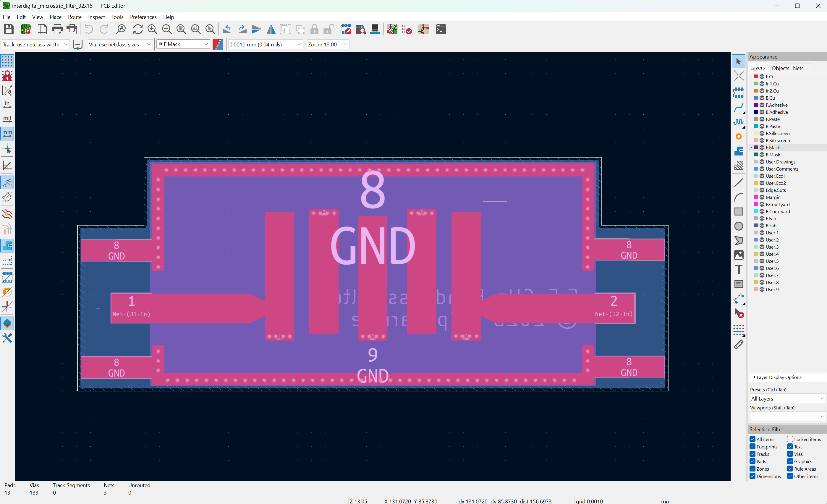Select the Add Vias tool
827x504 pixels.
[738, 137]
